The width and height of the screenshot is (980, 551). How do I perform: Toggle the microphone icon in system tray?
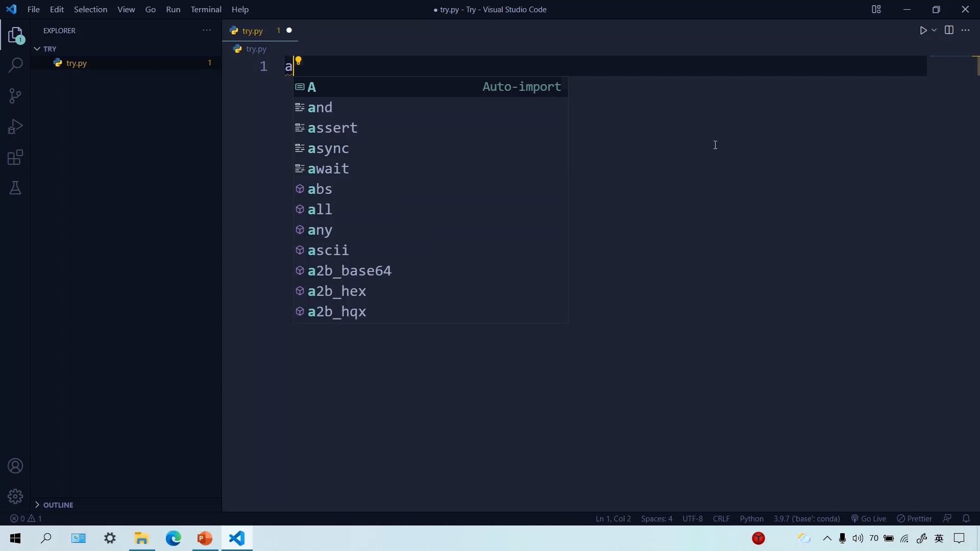842,538
